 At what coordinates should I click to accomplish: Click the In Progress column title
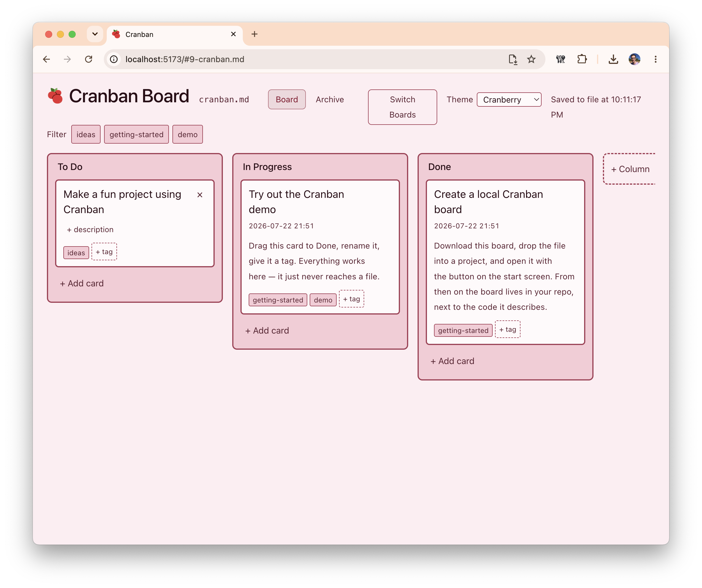tap(267, 167)
